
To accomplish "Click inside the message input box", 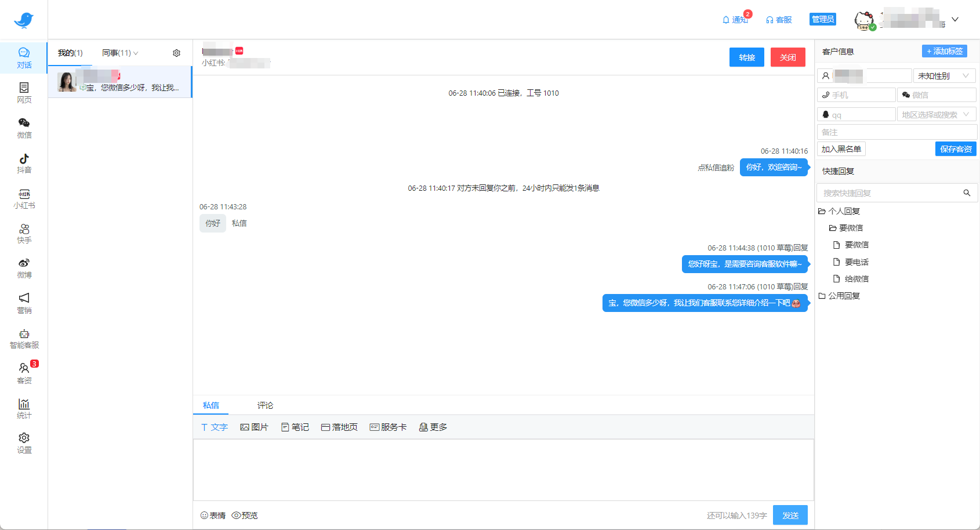I will coord(503,470).
